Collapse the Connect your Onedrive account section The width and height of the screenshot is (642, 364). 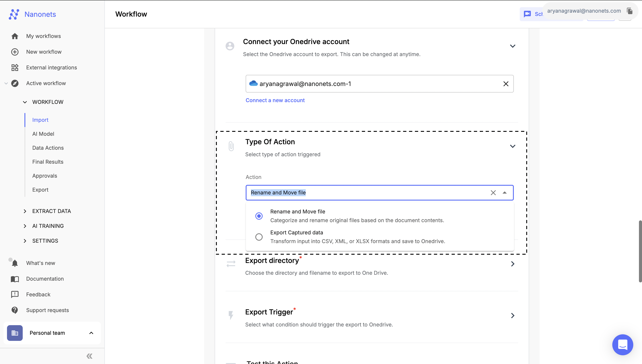pos(513,46)
